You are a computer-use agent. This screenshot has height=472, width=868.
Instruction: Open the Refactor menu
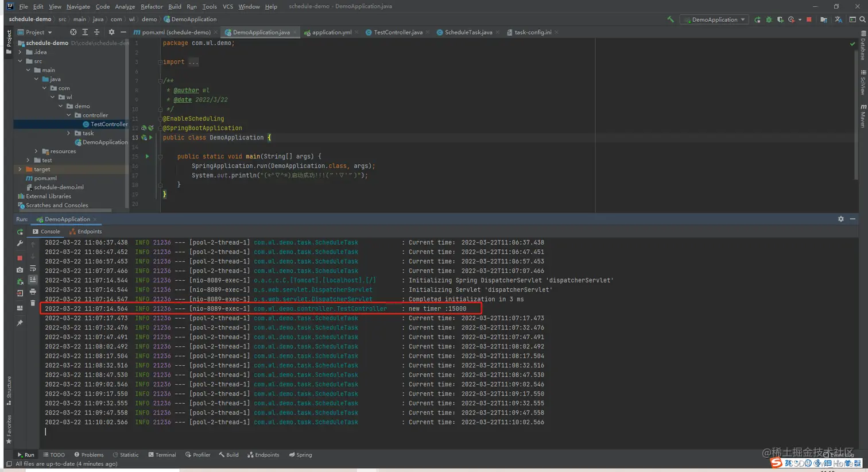152,6
